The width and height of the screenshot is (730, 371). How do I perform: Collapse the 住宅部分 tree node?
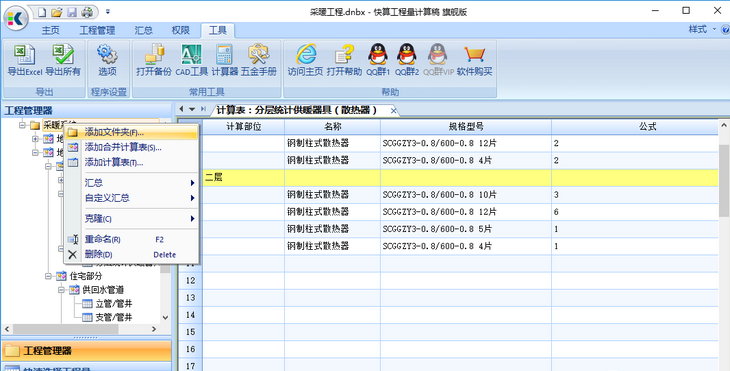[48, 276]
